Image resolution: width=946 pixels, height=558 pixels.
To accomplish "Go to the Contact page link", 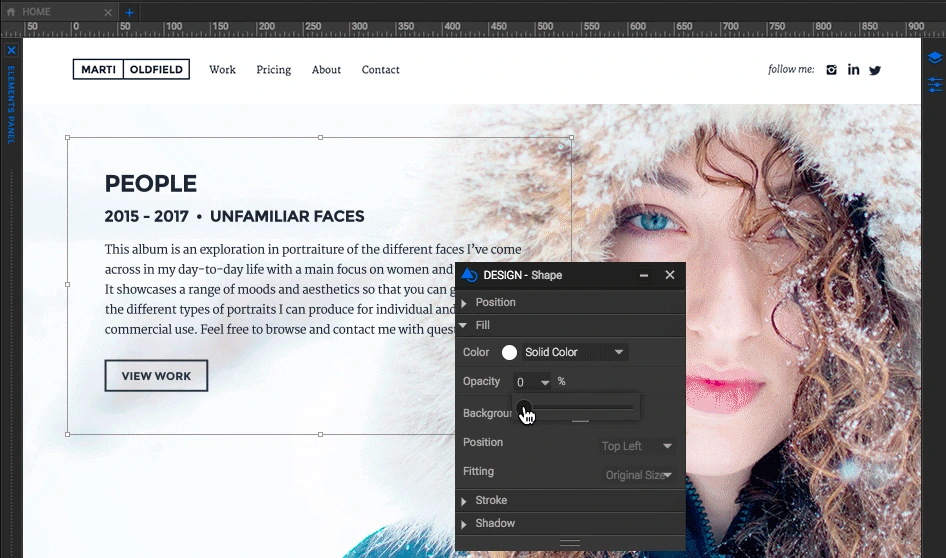I will point(380,70).
